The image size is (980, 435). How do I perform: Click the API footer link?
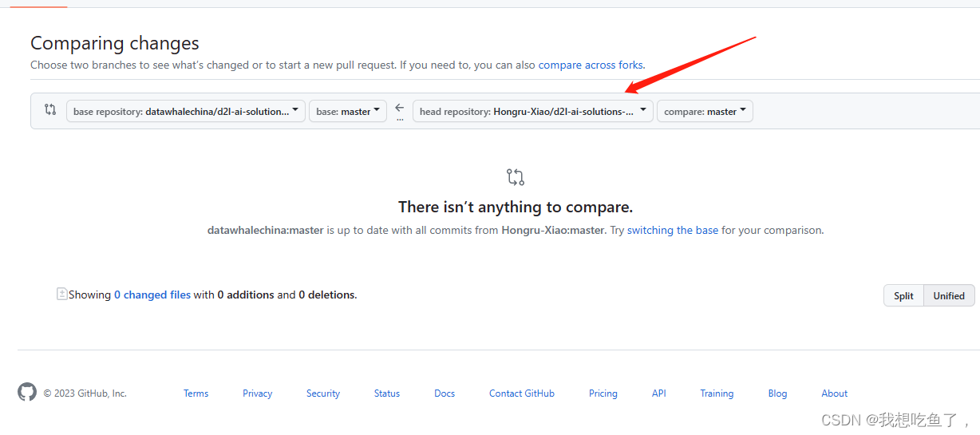tap(658, 393)
